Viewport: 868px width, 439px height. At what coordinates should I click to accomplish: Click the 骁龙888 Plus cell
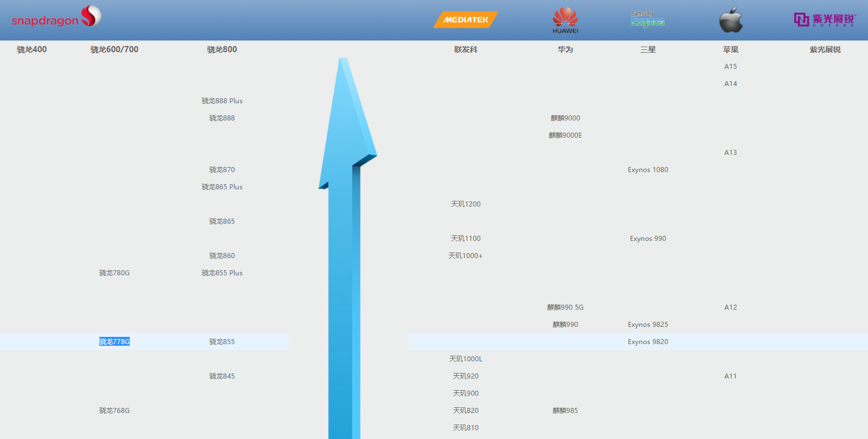tap(222, 101)
